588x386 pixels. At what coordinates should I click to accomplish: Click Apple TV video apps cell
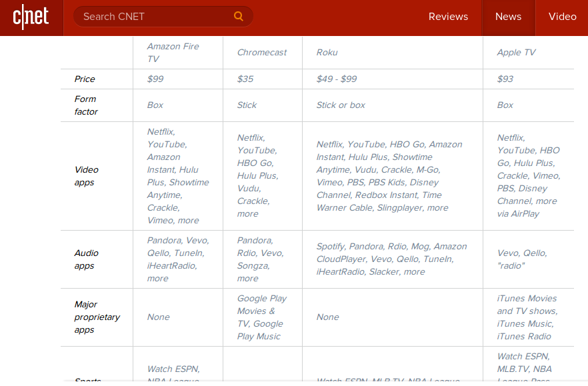coord(529,176)
